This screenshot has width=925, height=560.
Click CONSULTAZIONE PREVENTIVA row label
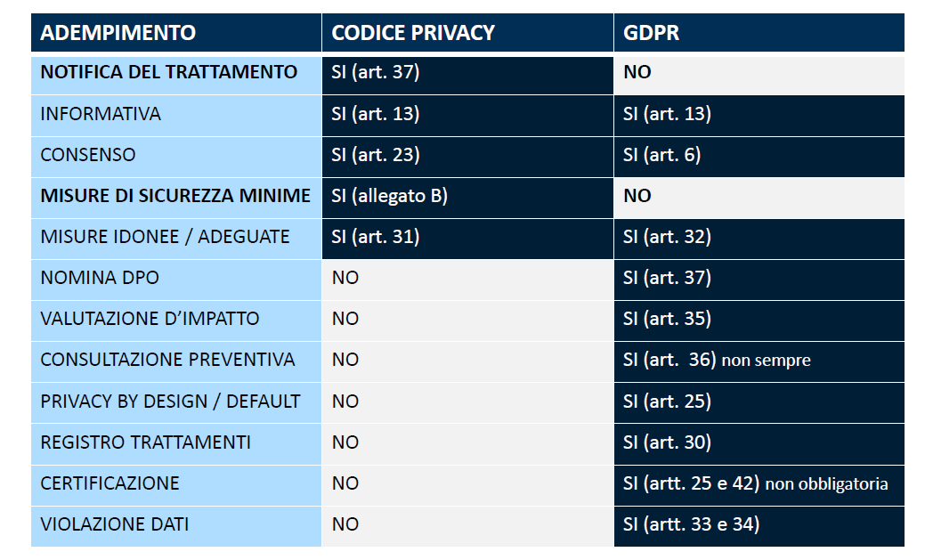pyautogui.click(x=167, y=360)
